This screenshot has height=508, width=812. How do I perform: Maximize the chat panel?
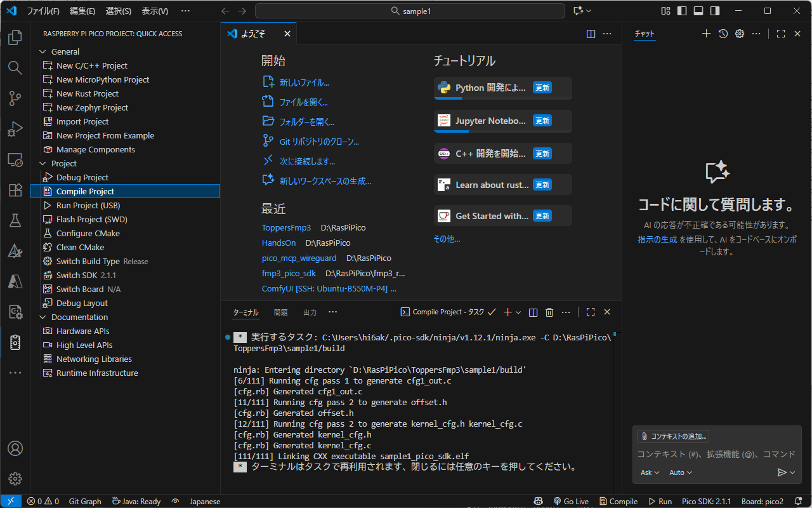781,34
